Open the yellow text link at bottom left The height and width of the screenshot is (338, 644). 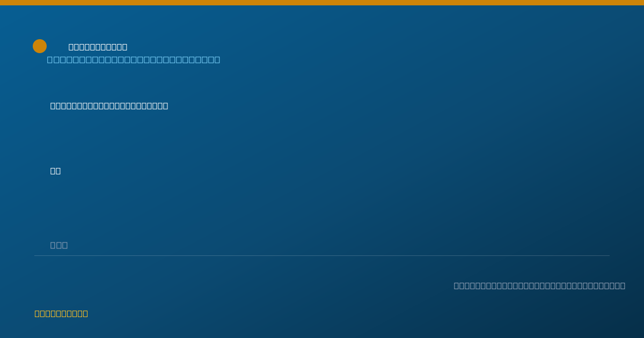tap(61, 313)
